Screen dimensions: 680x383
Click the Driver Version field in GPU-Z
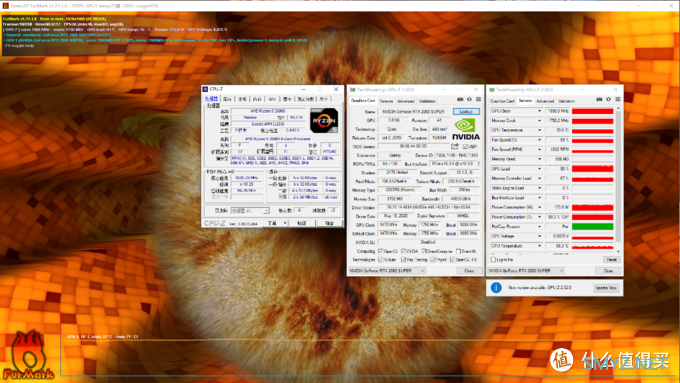pos(428,207)
